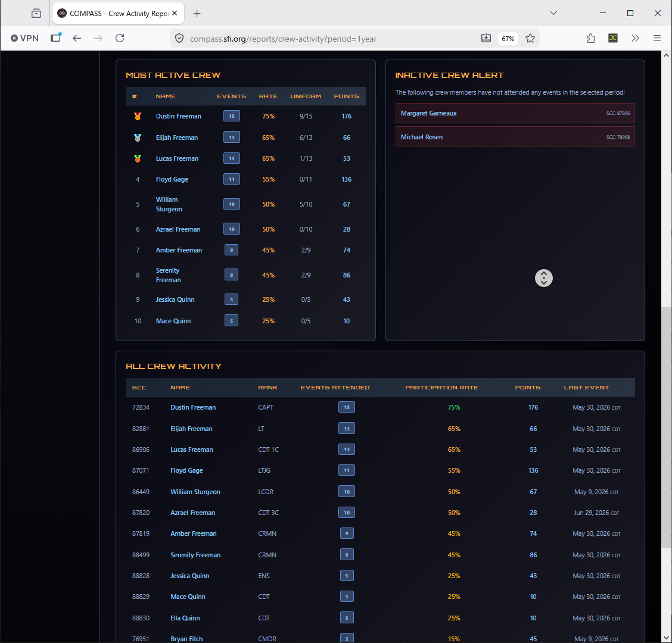Click the scrollbar down arrow
Screen dimensions: 672x643
pos(666,638)
